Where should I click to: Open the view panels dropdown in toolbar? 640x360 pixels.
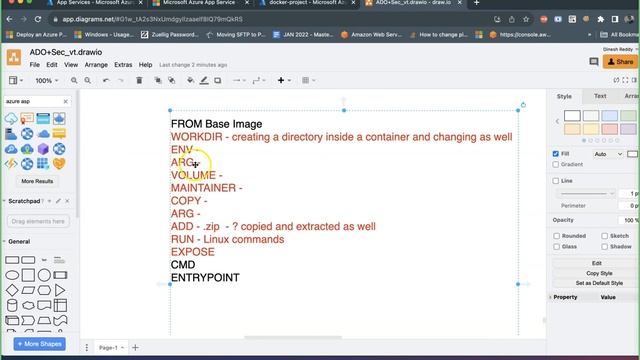[16, 80]
